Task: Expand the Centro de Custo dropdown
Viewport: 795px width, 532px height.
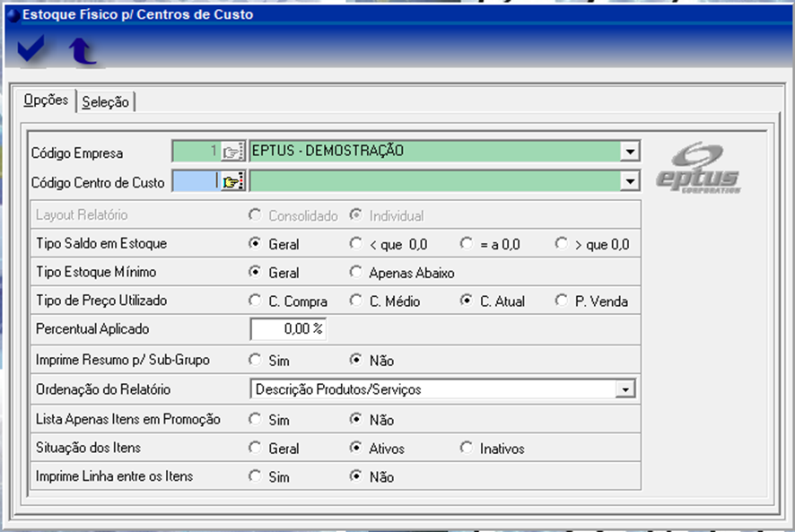Action: click(x=630, y=182)
